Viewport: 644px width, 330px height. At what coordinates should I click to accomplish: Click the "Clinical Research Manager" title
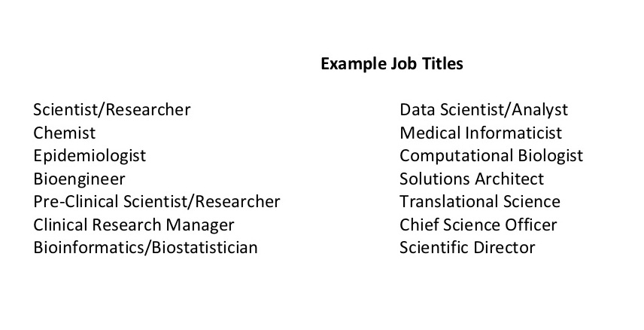click(134, 225)
